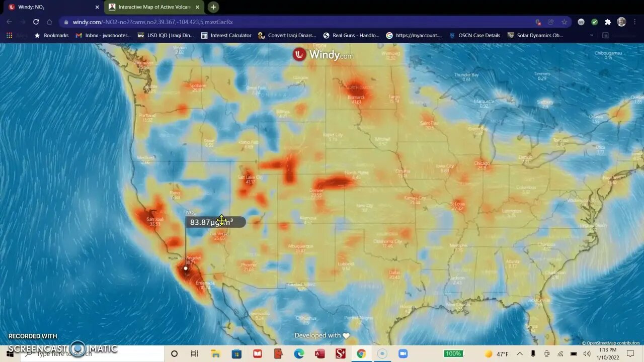The height and width of the screenshot is (362, 644).
Task: Open the OSCN Case Details bookmark
Action: tap(474, 36)
